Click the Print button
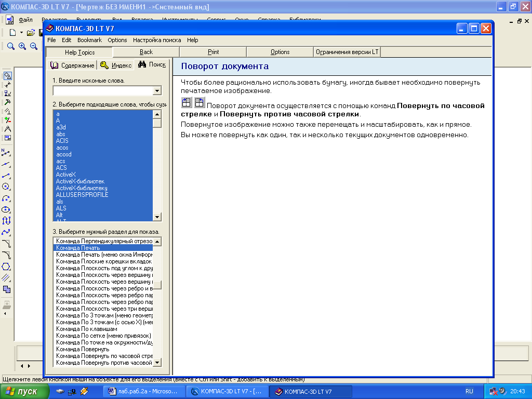Image resolution: width=532 pixels, height=399 pixels. point(213,52)
